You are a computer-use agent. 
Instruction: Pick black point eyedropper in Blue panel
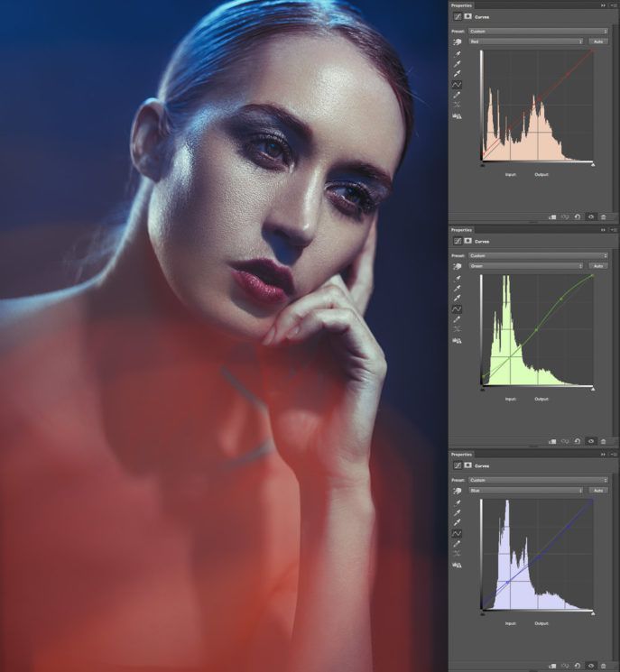tap(457, 502)
